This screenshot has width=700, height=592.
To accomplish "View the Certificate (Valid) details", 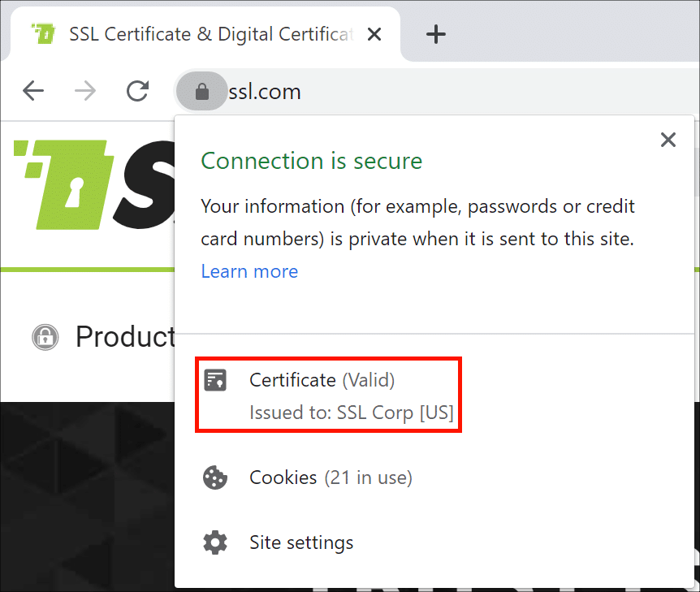I will 322,380.
